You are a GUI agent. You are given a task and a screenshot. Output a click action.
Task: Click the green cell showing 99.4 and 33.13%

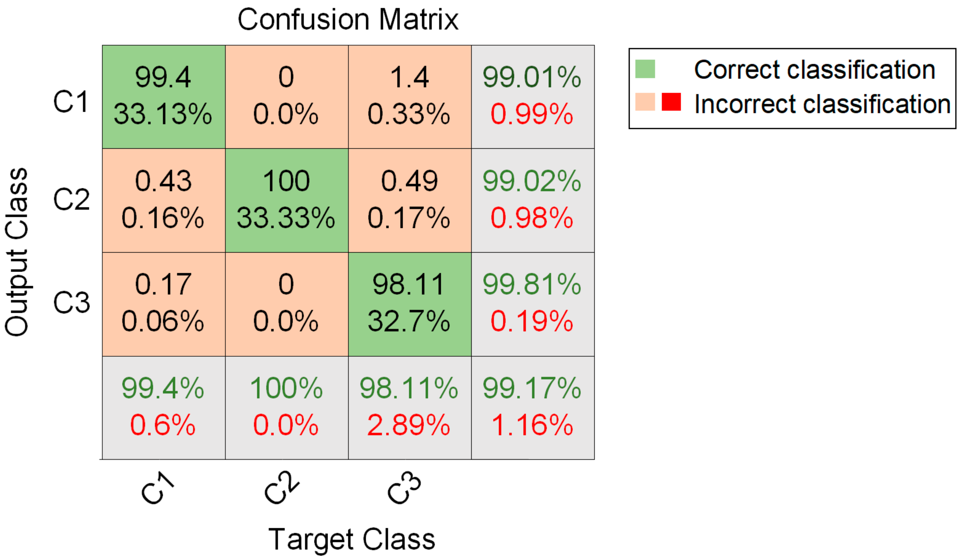point(163,96)
